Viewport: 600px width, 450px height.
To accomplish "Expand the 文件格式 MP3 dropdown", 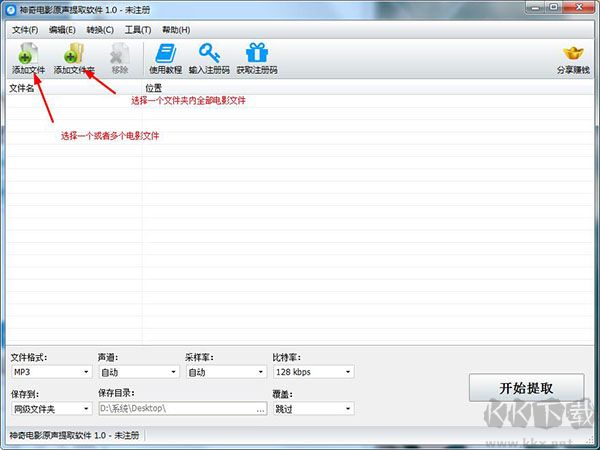I will (52, 372).
